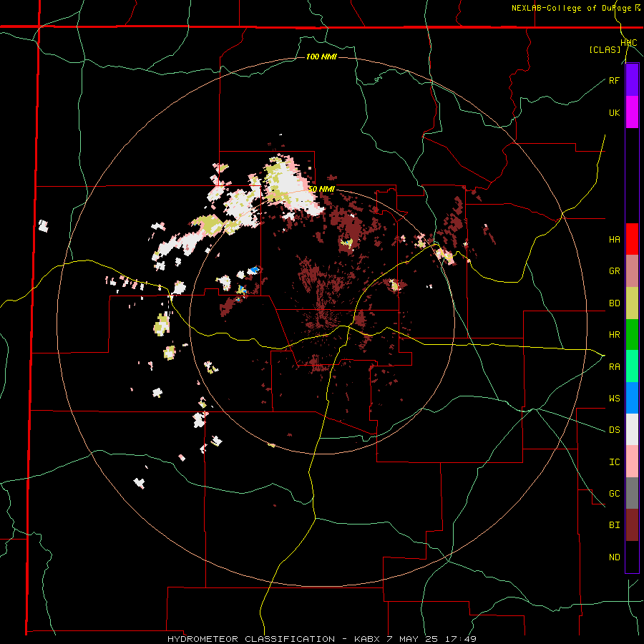This screenshot has width=644, height=644.
Task: Click the '[CLAS]' label above the legend
Action: [605, 49]
